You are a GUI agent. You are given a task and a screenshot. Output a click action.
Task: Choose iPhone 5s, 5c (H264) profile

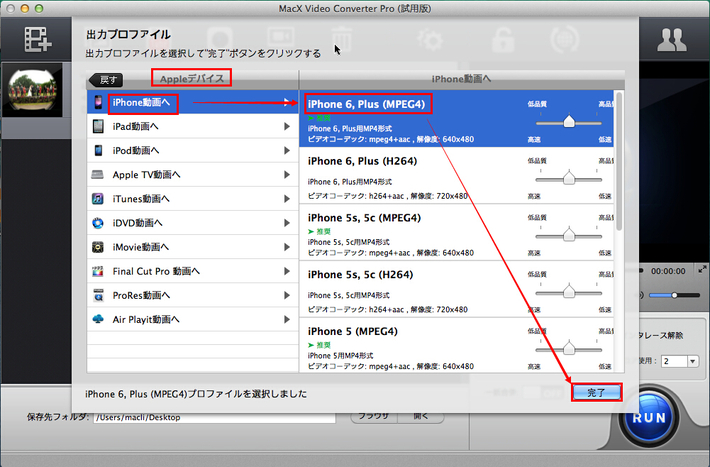point(456,289)
